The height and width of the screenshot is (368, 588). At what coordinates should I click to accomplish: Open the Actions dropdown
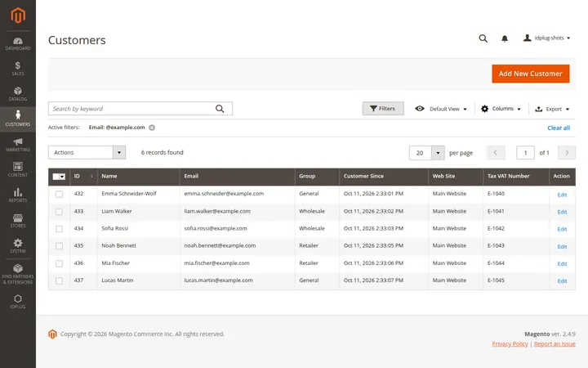point(87,152)
